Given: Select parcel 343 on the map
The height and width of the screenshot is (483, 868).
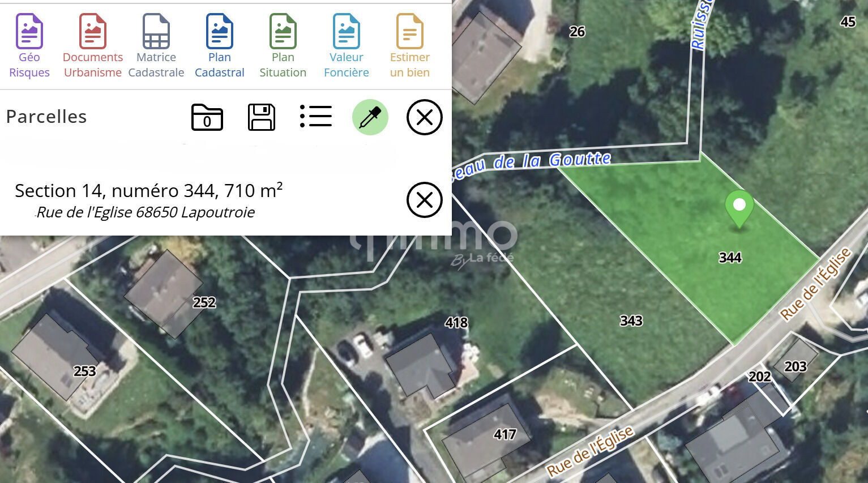Looking at the screenshot, I should 631,321.
